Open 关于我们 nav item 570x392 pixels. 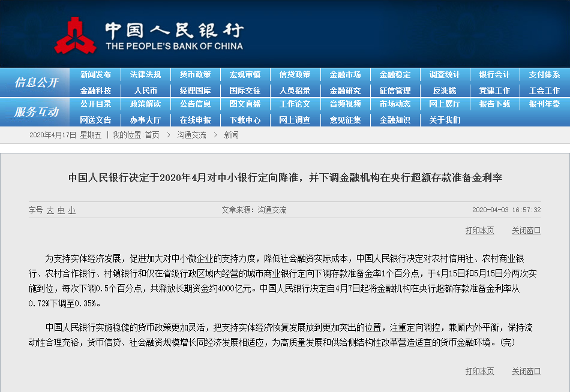point(445,120)
